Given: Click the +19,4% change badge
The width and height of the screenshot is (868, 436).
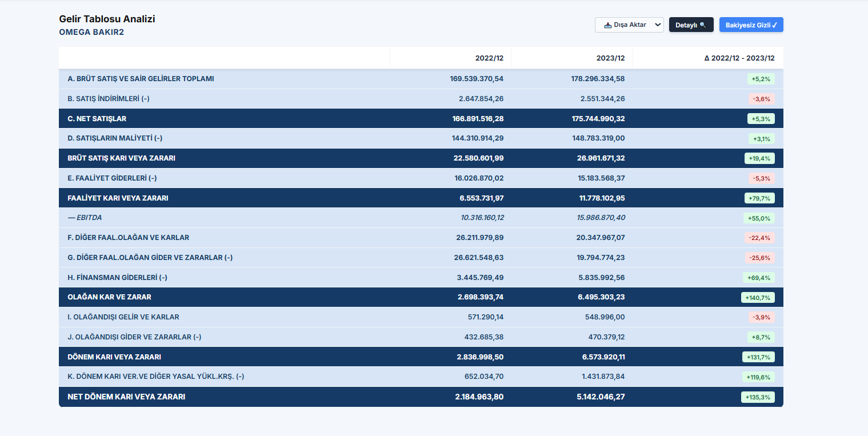Looking at the screenshot, I should (x=760, y=158).
